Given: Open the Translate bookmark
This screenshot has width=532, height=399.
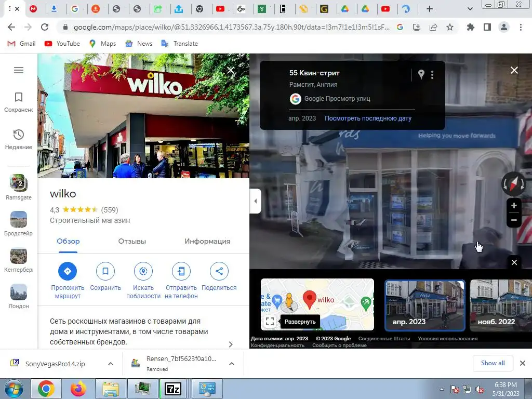Looking at the screenshot, I should pyautogui.click(x=179, y=44).
